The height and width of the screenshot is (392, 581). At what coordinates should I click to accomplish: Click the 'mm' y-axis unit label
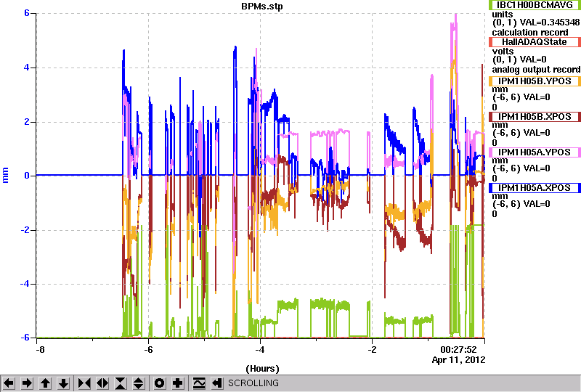(x=6, y=175)
